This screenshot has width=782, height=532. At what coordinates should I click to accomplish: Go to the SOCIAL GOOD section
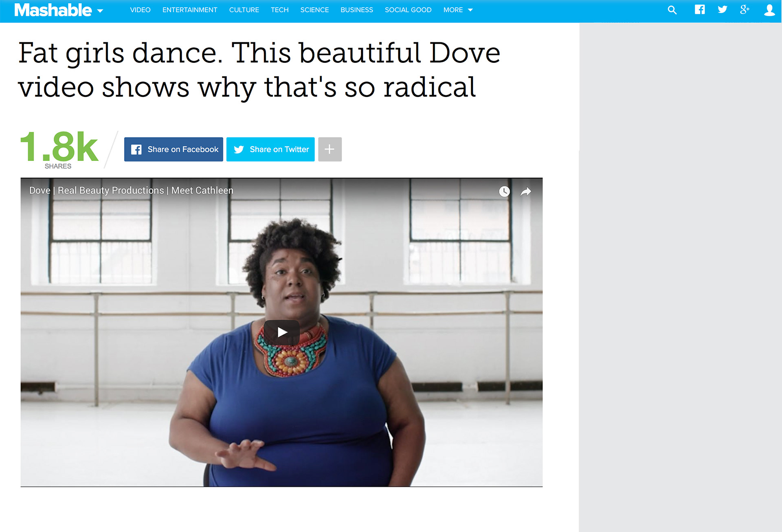(x=408, y=10)
